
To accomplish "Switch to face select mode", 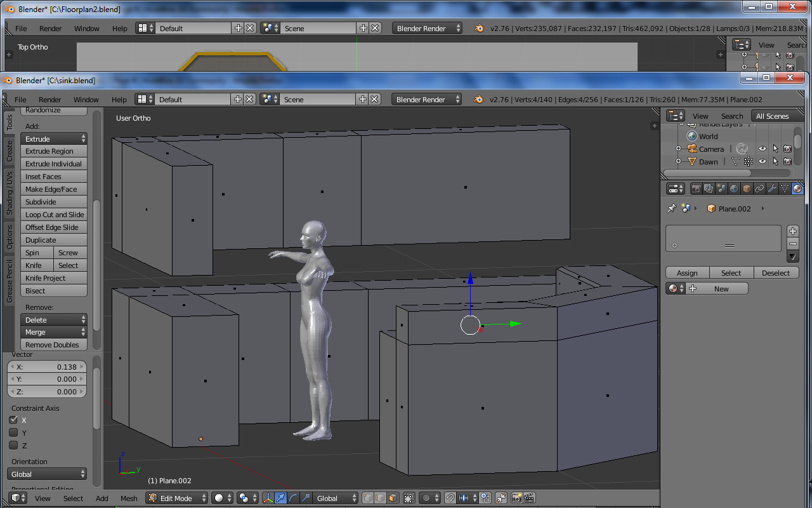I will (x=392, y=498).
